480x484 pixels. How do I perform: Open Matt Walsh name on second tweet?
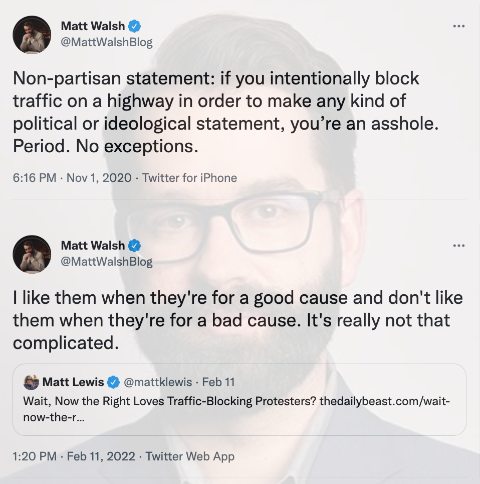[93, 246]
